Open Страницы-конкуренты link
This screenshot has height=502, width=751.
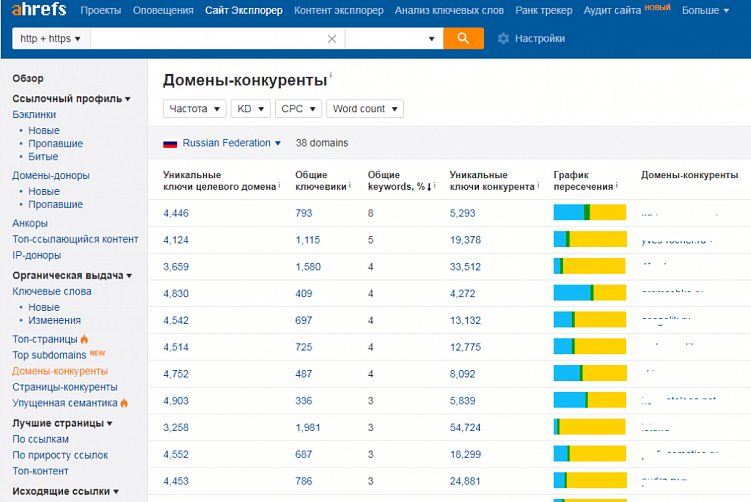coord(65,387)
